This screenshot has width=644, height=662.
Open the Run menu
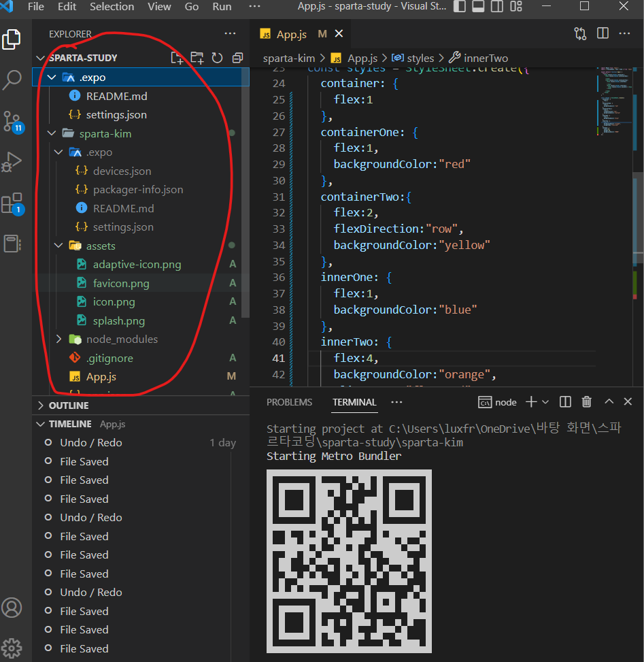(222, 7)
